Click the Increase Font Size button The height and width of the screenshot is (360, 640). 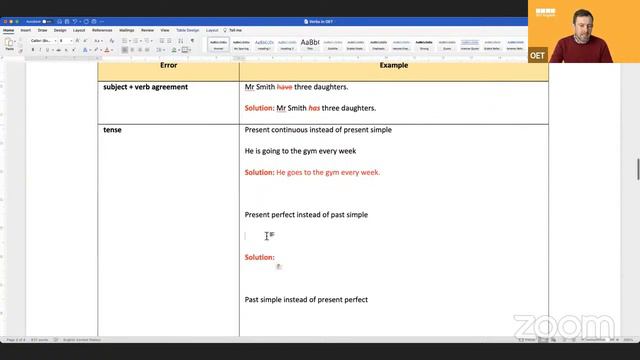click(x=77, y=40)
